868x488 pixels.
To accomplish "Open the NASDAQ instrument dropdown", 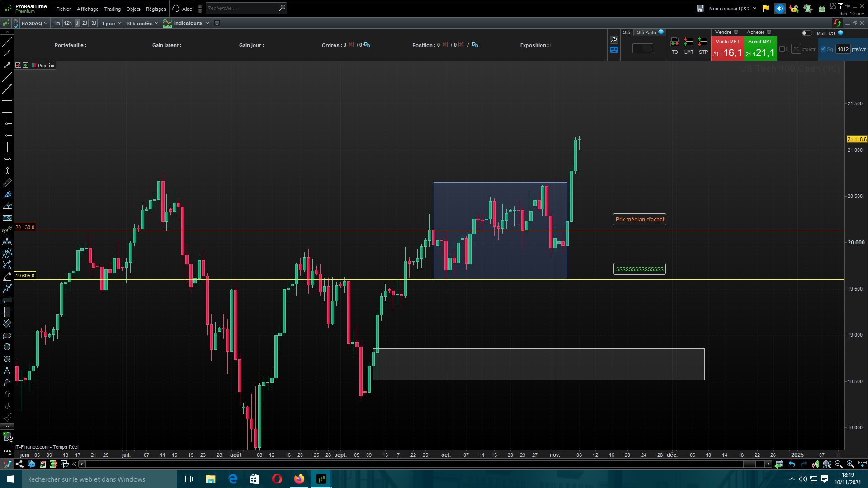I will 34,23.
